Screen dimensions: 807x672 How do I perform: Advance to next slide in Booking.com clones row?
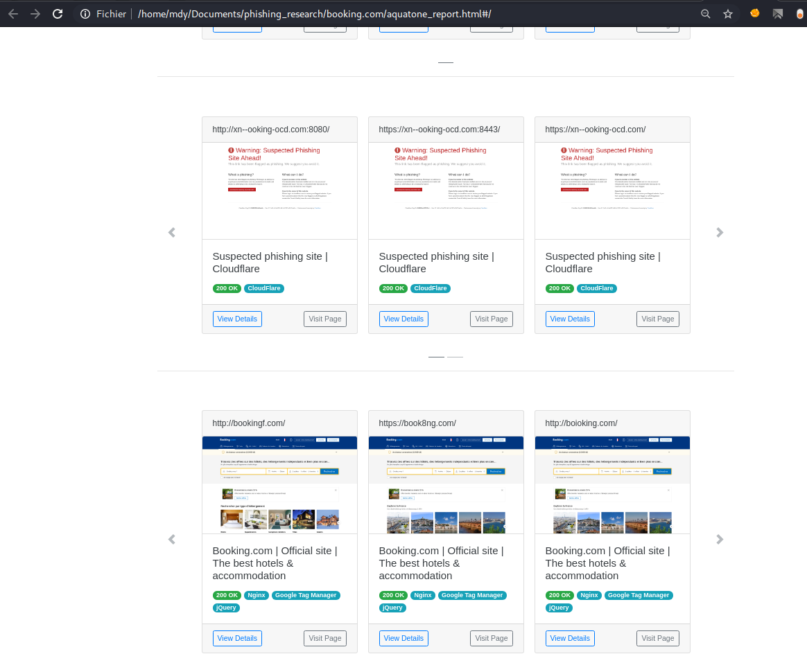[x=720, y=540]
